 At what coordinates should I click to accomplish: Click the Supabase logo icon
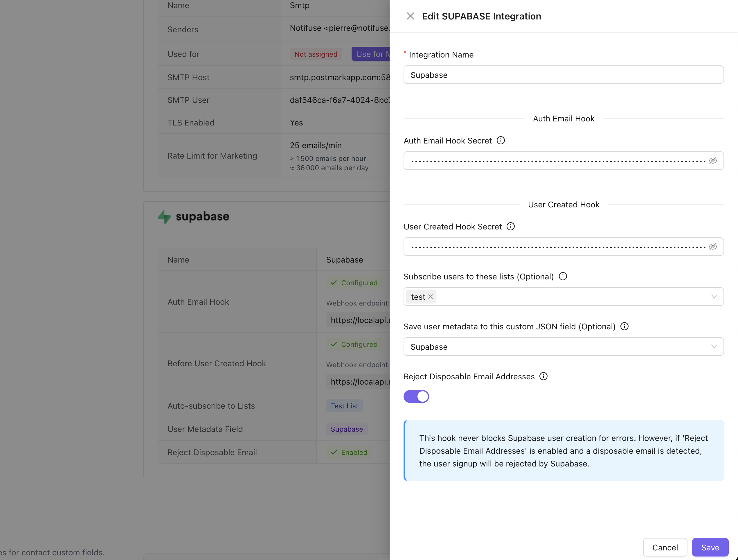coord(165,217)
